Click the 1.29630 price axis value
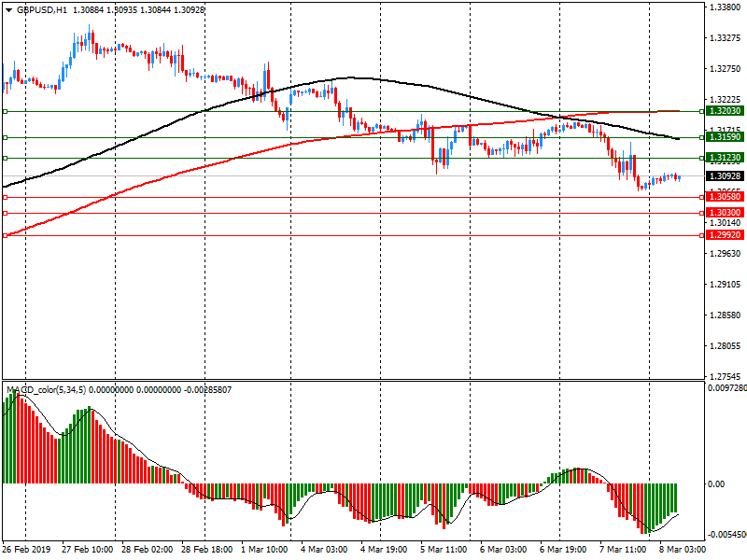Image resolution: width=747 pixels, height=560 pixels. tap(726, 254)
